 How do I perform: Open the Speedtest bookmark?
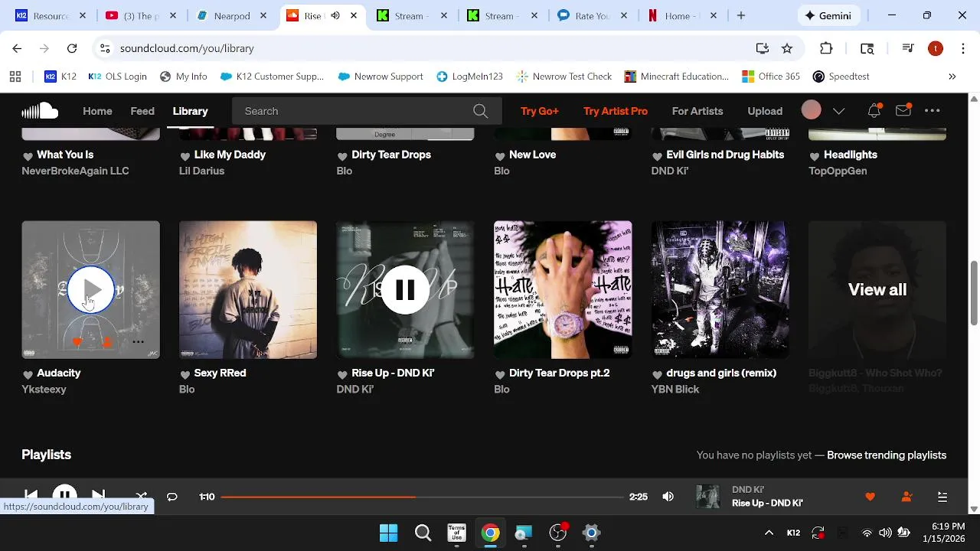[841, 77]
